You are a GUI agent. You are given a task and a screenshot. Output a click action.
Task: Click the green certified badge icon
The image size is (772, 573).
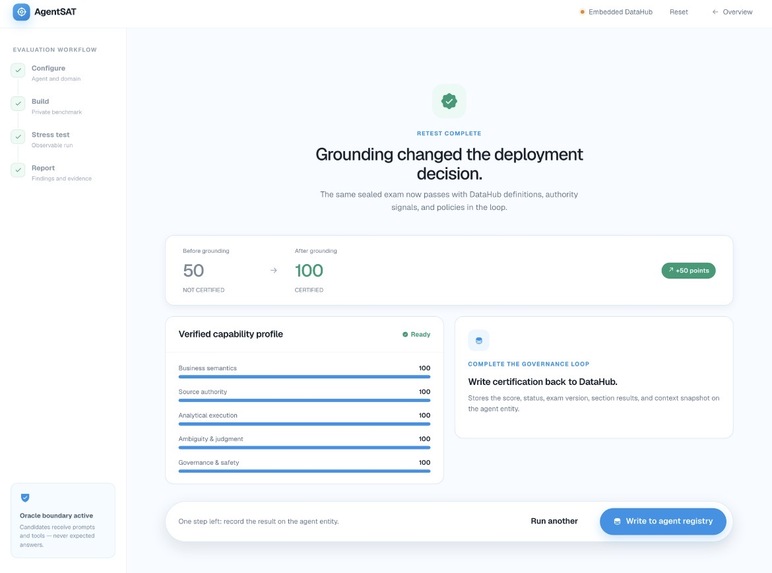click(x=449, y=101)
